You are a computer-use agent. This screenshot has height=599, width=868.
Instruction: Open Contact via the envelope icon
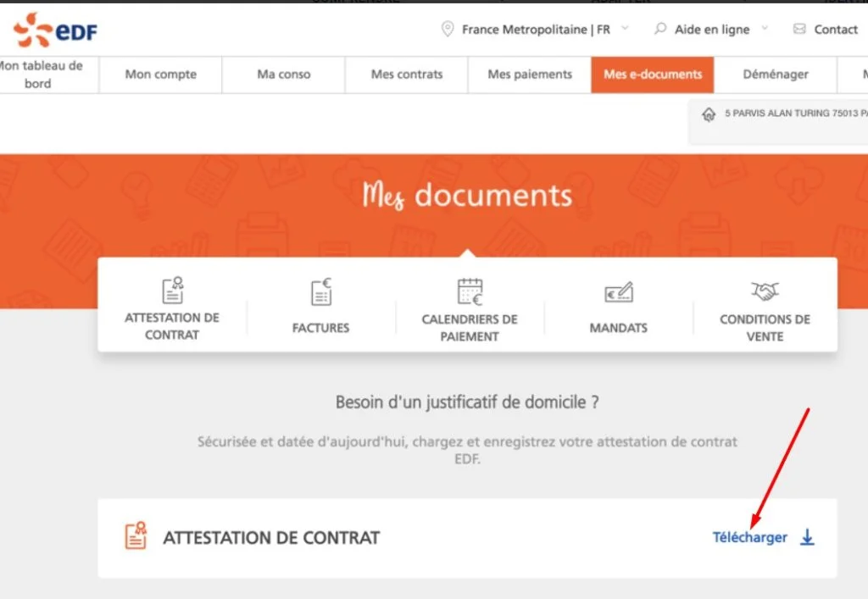(x=798, y=29)
